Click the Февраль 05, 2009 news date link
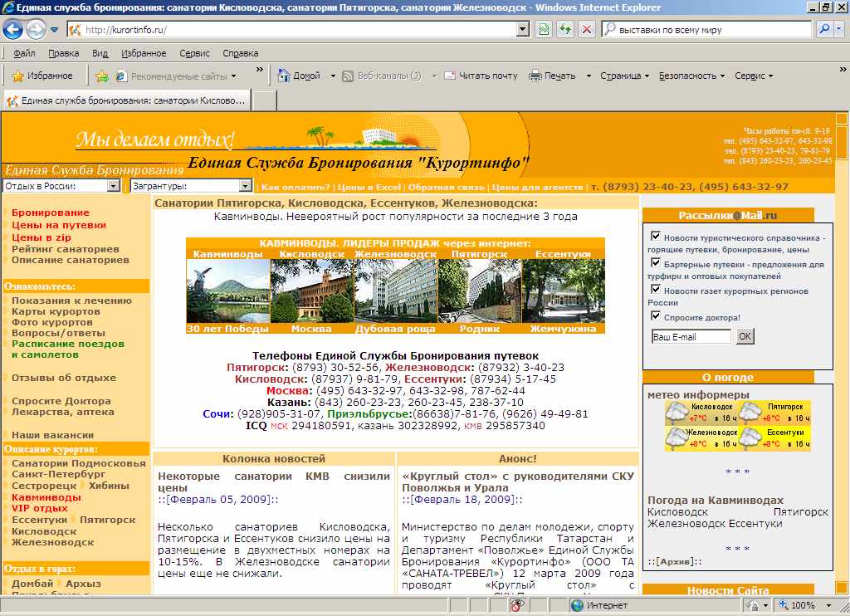Screen dimensions: 850x616 coord(218,500)
